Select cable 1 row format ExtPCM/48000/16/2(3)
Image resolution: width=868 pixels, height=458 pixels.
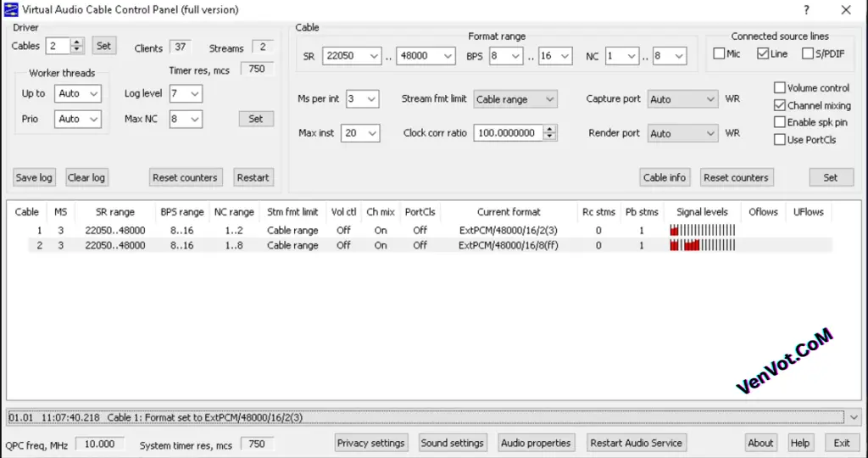pyautogui.click(x=509, y=231)
